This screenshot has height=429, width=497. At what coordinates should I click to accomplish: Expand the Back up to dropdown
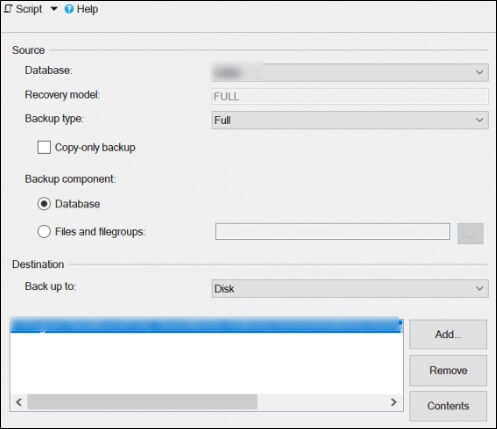point(350,288)
